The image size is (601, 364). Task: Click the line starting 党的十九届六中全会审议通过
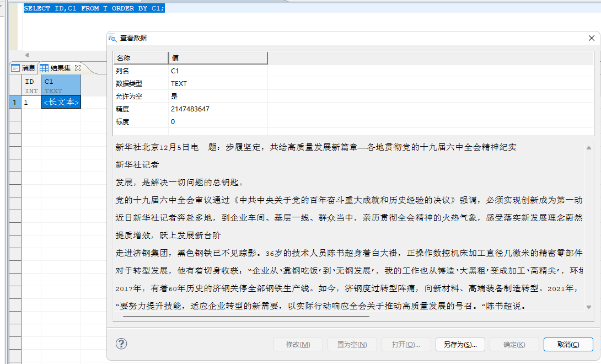click(349, 200)
